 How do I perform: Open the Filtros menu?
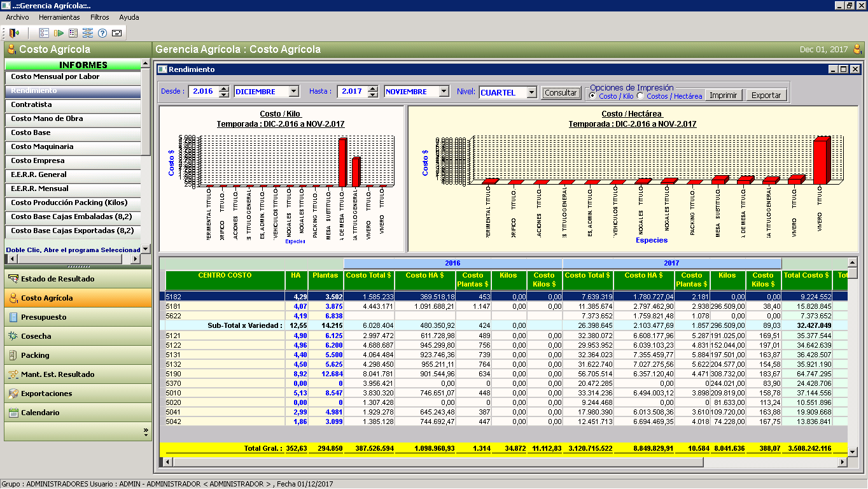point(99,17)
